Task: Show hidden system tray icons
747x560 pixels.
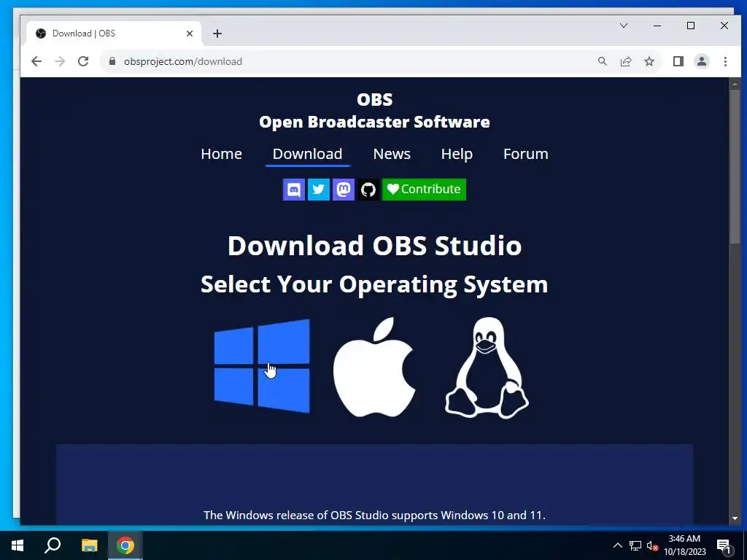Action: pos(617,545)
